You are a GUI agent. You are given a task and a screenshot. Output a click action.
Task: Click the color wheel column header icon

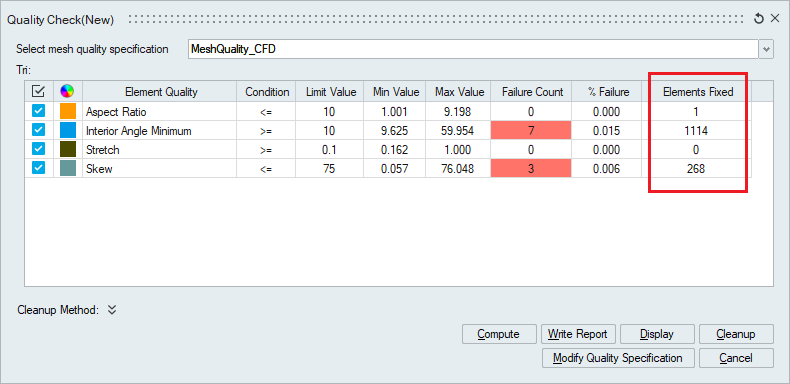pos(67,91)
